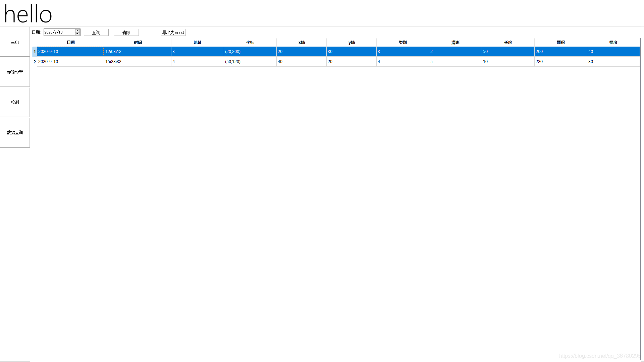644x362 pixels.
Task: Select the y轴 cell in row 1
Action: [352, 52]
